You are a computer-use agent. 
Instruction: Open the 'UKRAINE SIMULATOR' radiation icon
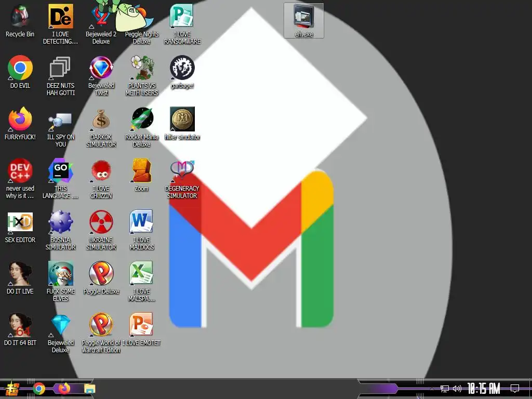coord(101,230)
